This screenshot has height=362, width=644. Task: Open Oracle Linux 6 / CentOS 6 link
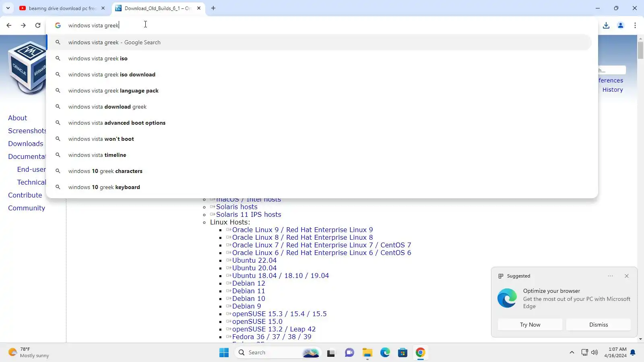click(x=322, y=253)
